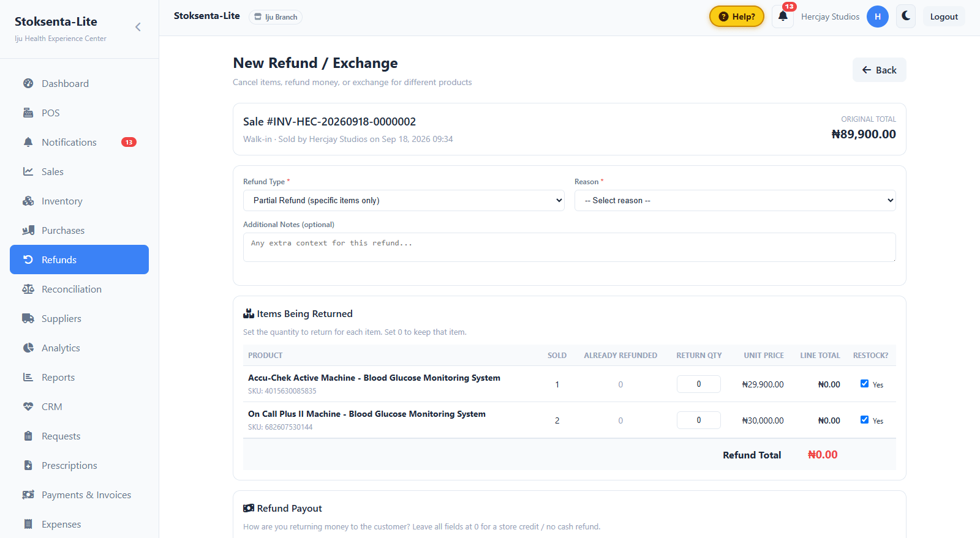
Task: Open the Dashboard menu item
Action: coord(79,83)
